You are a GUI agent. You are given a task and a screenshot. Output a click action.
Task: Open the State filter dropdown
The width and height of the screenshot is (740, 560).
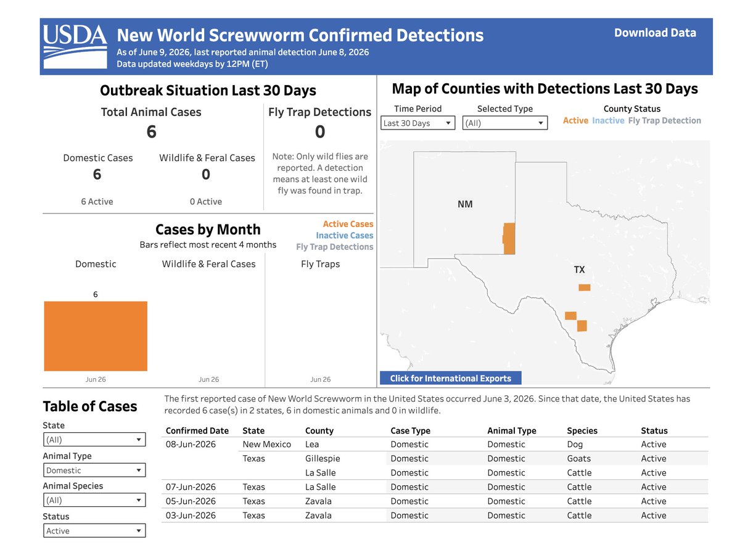(x=94, y=440)
